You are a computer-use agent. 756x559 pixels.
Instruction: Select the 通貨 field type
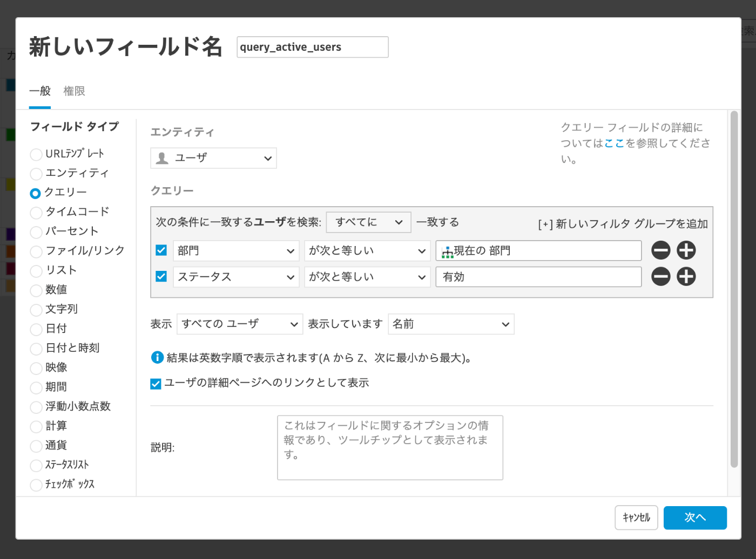tap(36, 446)
